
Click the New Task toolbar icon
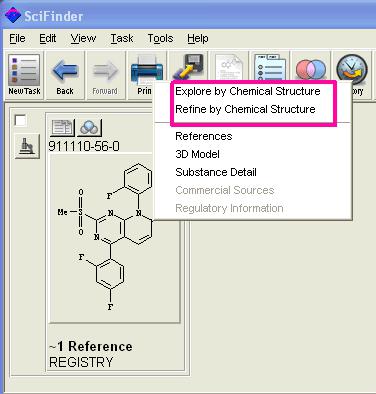coord(24,75)
